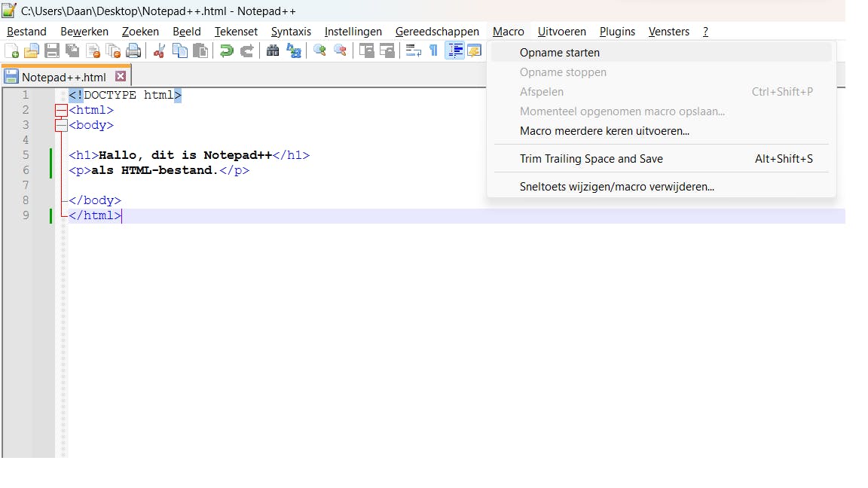Screen dimensions: 868x488
Task: Toggle word wrap toolbar icon
Action: click(x=413, y=51)
